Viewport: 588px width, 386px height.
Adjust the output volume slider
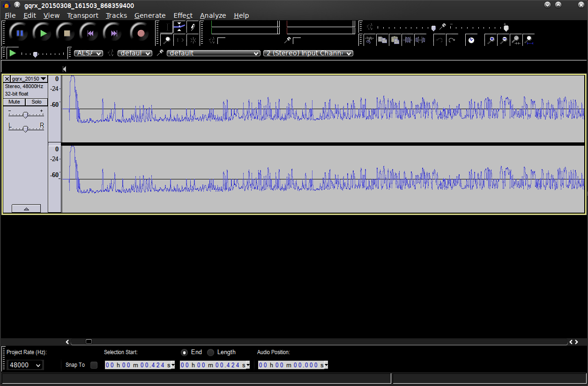pos(433,28)
